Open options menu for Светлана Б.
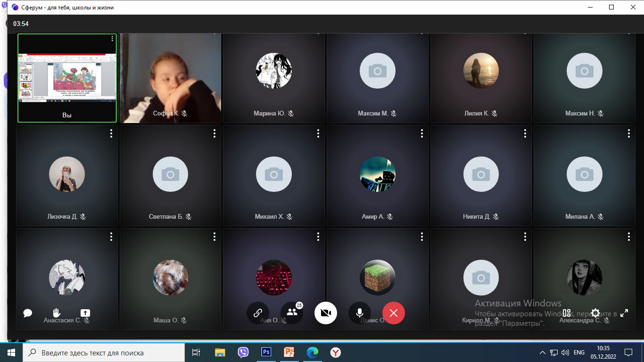 coord(215,133)
